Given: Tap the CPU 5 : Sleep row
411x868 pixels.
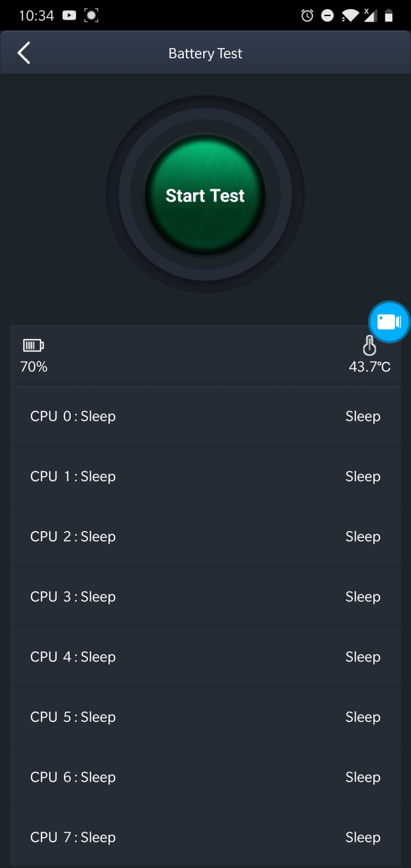Looking at the screenshot, I should [205, 717].
